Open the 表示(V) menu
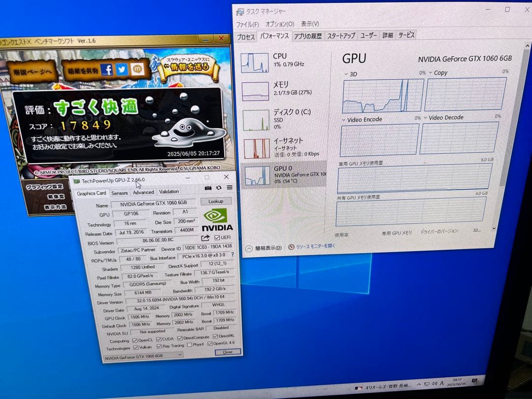 click(310, 24)
